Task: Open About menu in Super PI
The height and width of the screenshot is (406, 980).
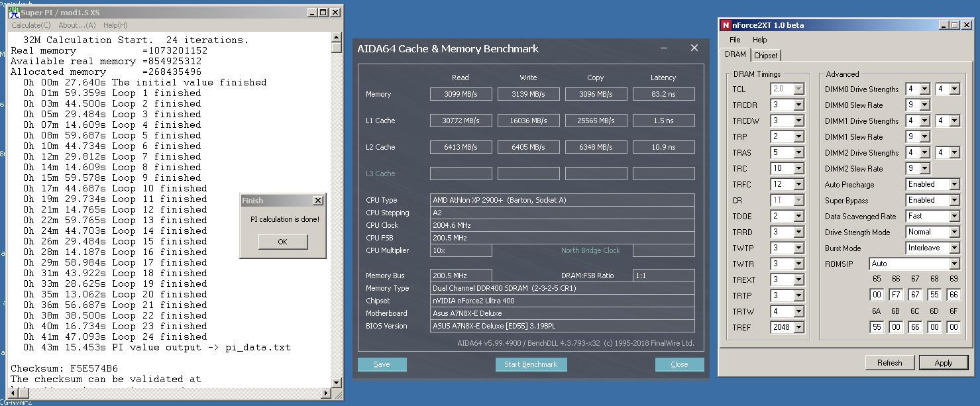Action: [x=77, y=25]
